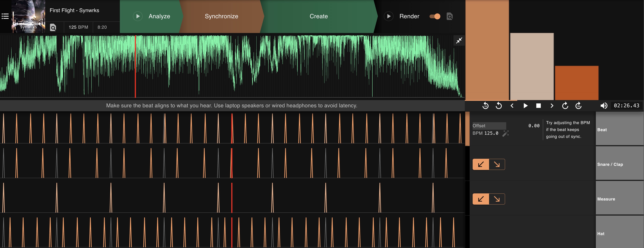This screenshot has height=248, width=644.
Task: Start playback
Action: click(x=525, y=106)
